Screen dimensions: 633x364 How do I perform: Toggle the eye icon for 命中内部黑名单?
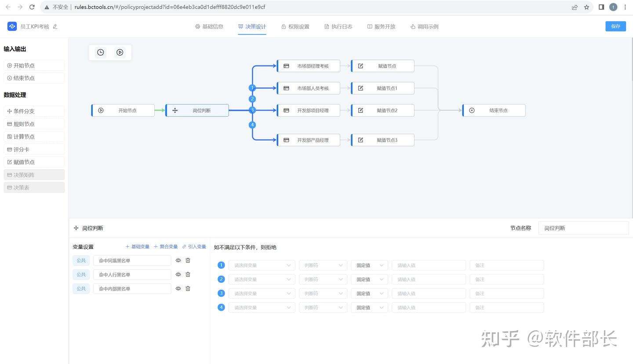(x=178, y=288)
